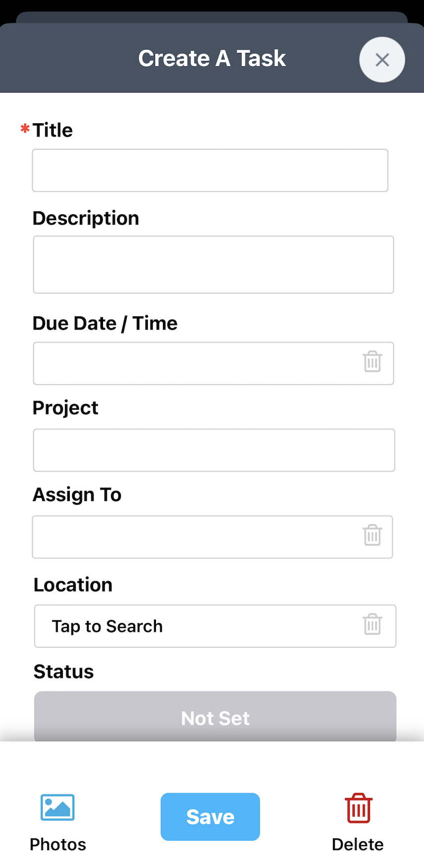Click into the Description text box
Viewport: 424px width, 868px height.
(x=213, y=265)
